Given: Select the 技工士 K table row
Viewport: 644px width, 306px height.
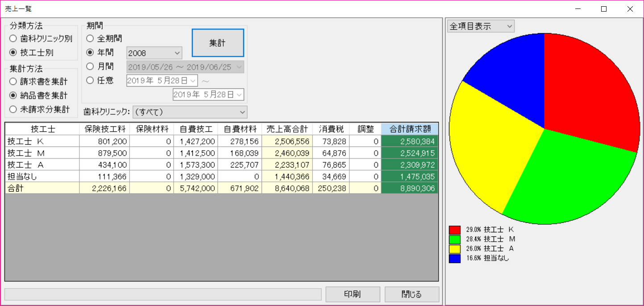Looking at the screenshot, I should click(42, 142).
